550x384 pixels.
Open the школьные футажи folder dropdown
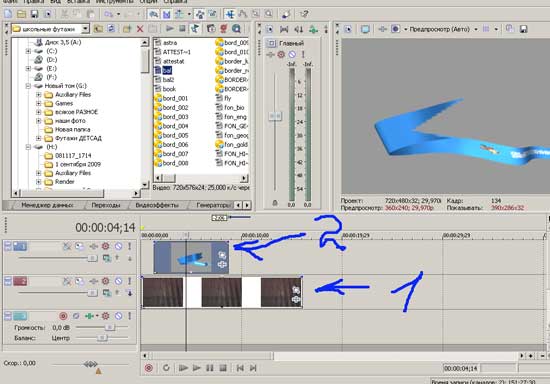tap(85, 29)
